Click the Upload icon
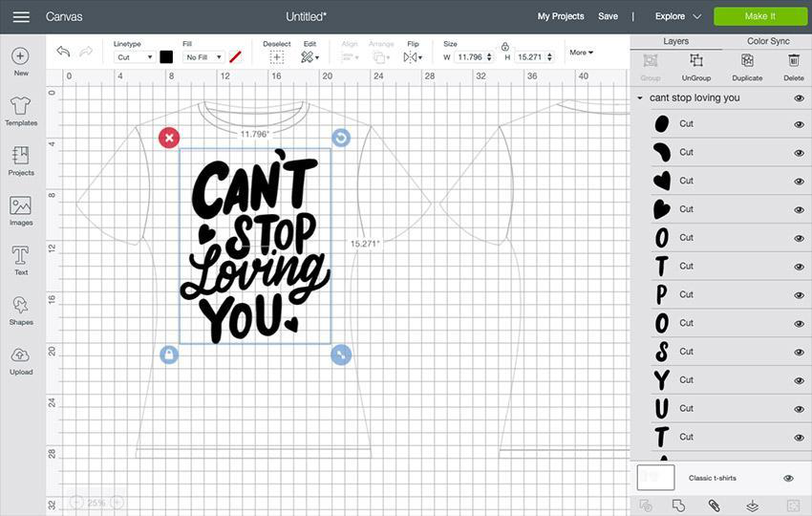 click(x=21, y=359)
